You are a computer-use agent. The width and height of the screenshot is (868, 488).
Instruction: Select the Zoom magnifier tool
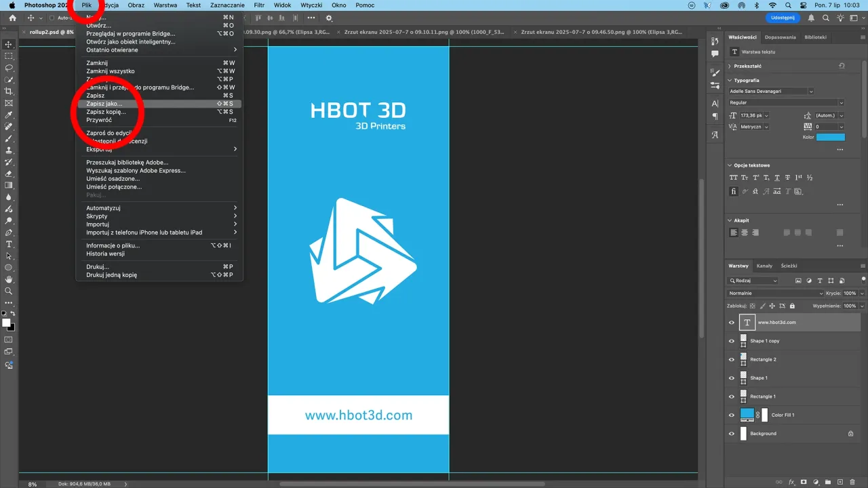(x=9, y=291)
